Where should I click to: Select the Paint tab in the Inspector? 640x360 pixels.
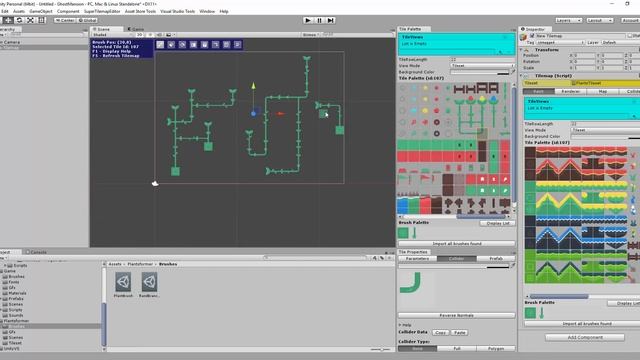coord(538,91)
